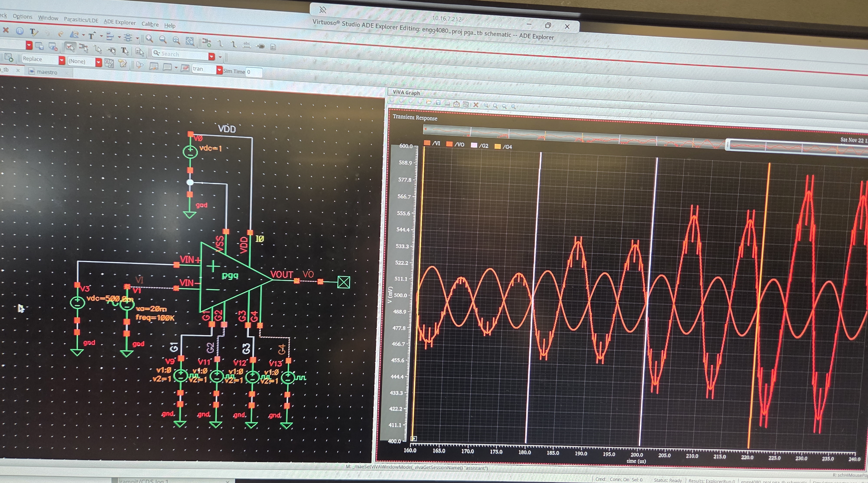
Task: Click the workspace windows icon
Action: tap(39, 46)
